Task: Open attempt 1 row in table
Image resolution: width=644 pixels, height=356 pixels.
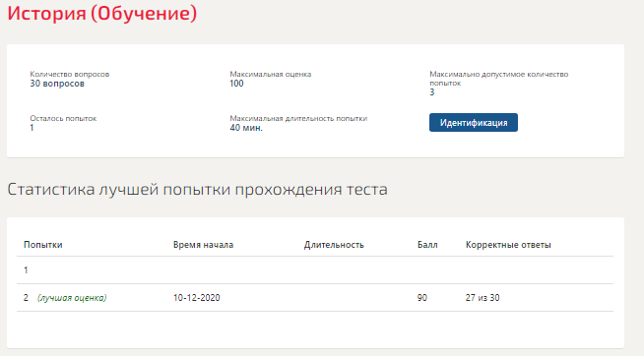Action: (x=315, y=270)
